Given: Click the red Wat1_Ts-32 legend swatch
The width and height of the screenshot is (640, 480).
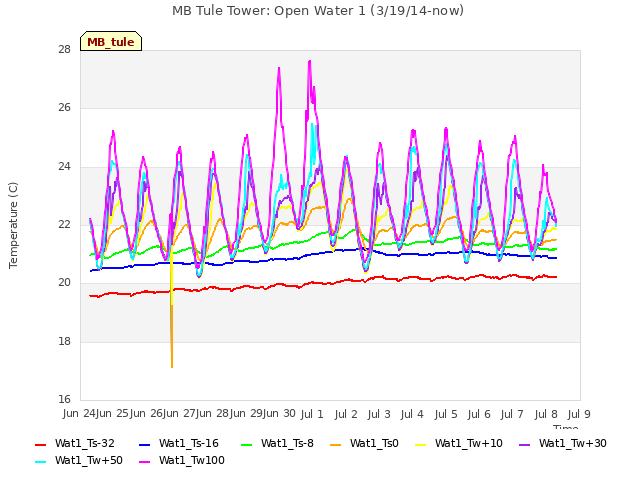Looking at the screenshot, I should pyautogui.click(x=40, y=444).
